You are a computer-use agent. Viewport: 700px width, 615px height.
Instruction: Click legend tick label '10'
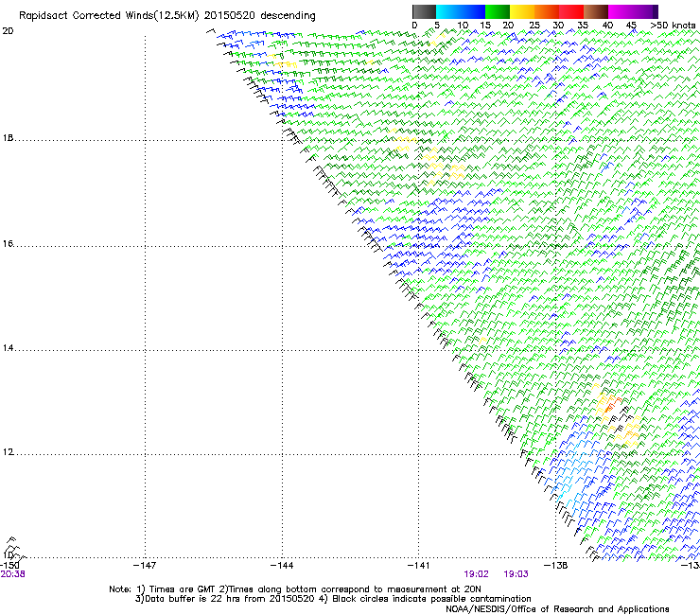tap(463, 26)
